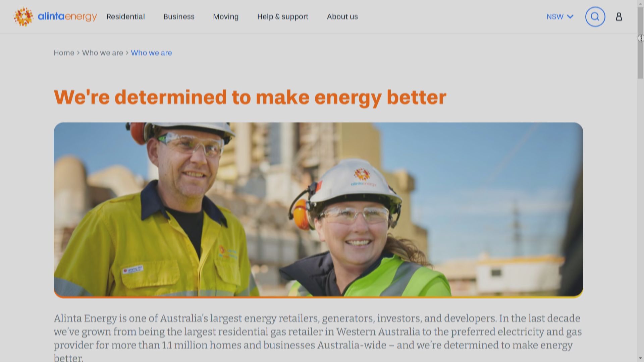This screenshot has width=644, height=362.
Task: Open the Residential menu
Action: pyautogui.click(x=125, y=17)
